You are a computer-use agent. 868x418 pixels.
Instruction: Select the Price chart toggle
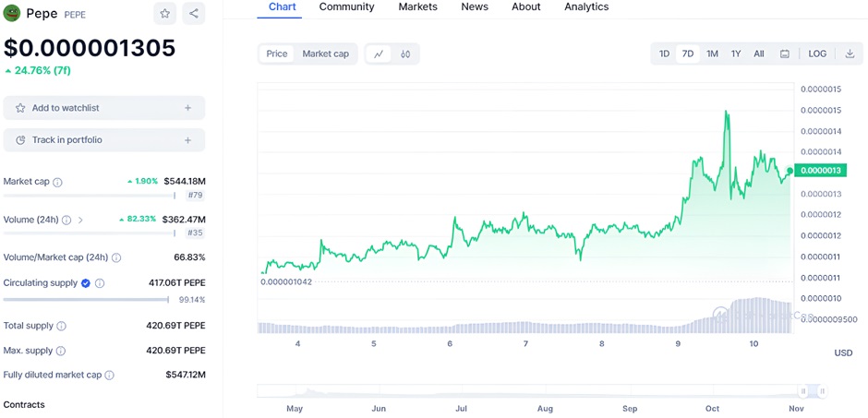click(x=277, y=54)
